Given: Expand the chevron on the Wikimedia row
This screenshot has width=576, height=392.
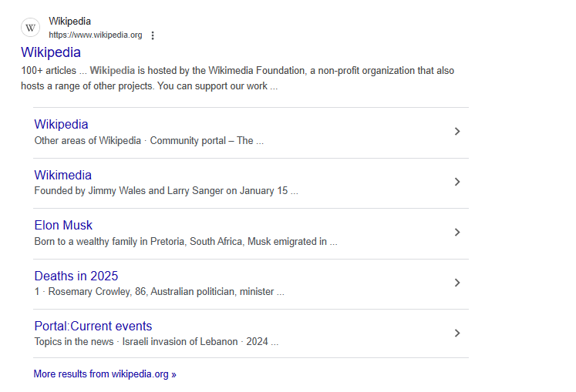Looking at the screenshot, I should 457,182.
